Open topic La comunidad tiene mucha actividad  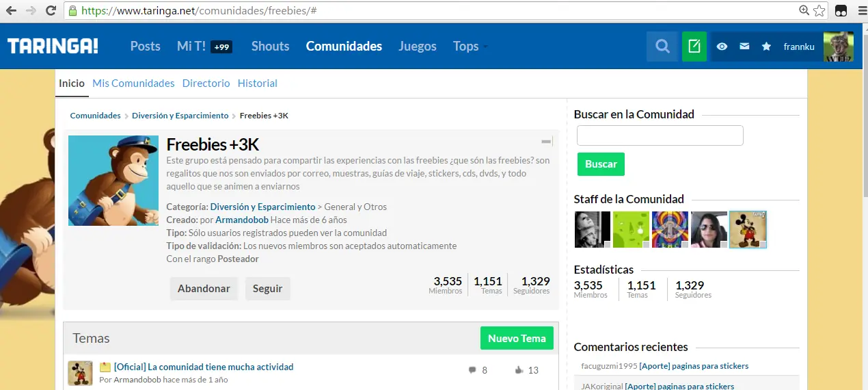coord(204,367)
